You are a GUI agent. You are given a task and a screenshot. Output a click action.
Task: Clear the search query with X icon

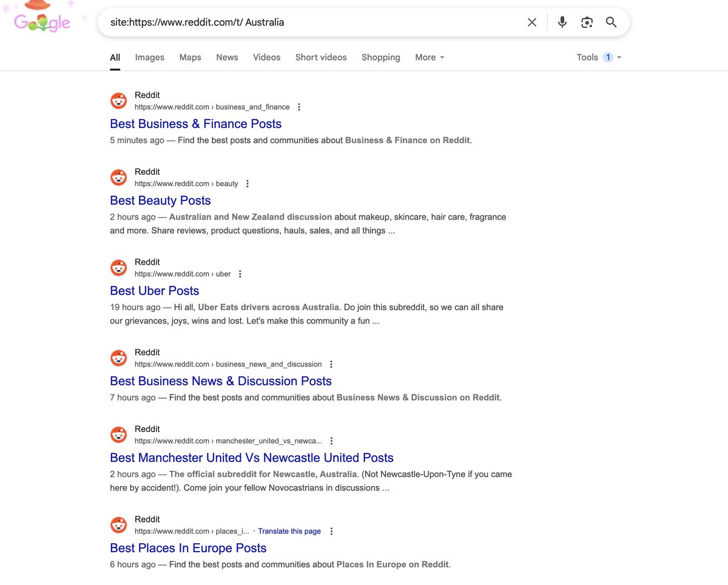pyautogui.click(x=532, y=22)
